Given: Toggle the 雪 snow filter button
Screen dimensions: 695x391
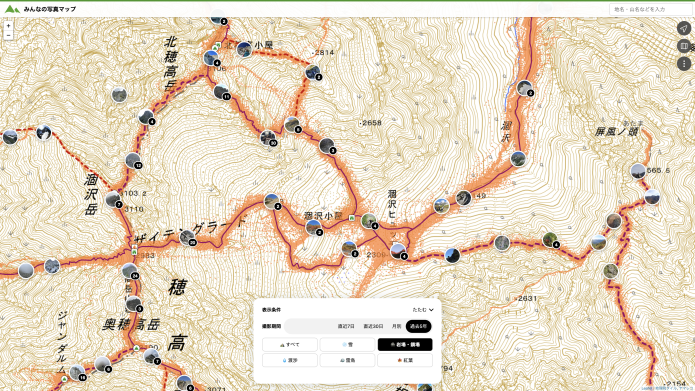Looking at the screenshot, I should click(x=348, y=344).
